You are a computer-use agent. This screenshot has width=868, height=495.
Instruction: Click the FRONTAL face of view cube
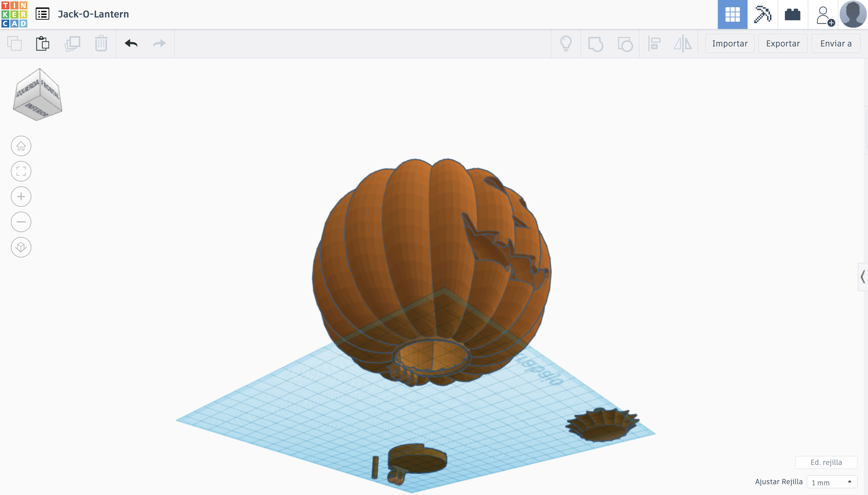coord(50,89)
